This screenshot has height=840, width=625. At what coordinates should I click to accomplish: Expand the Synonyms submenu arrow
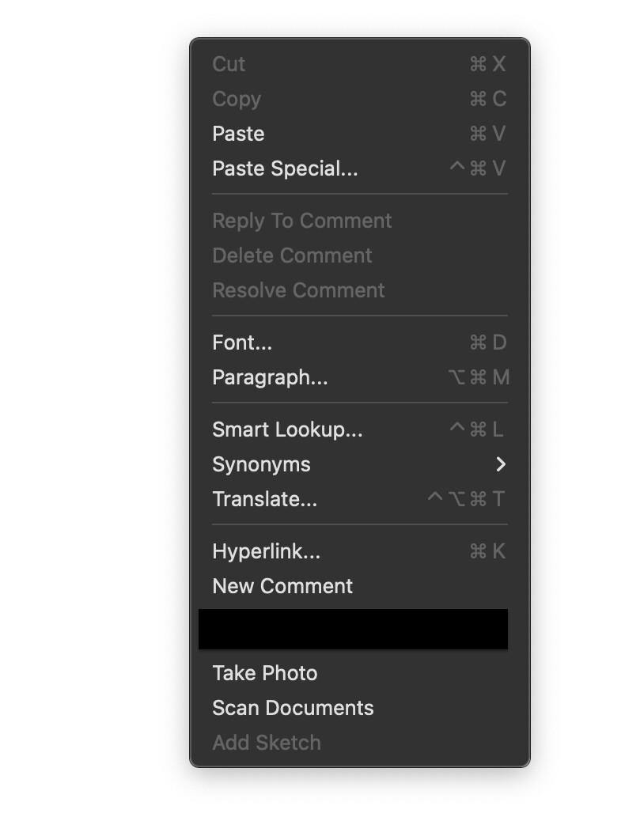coord(501,464)
